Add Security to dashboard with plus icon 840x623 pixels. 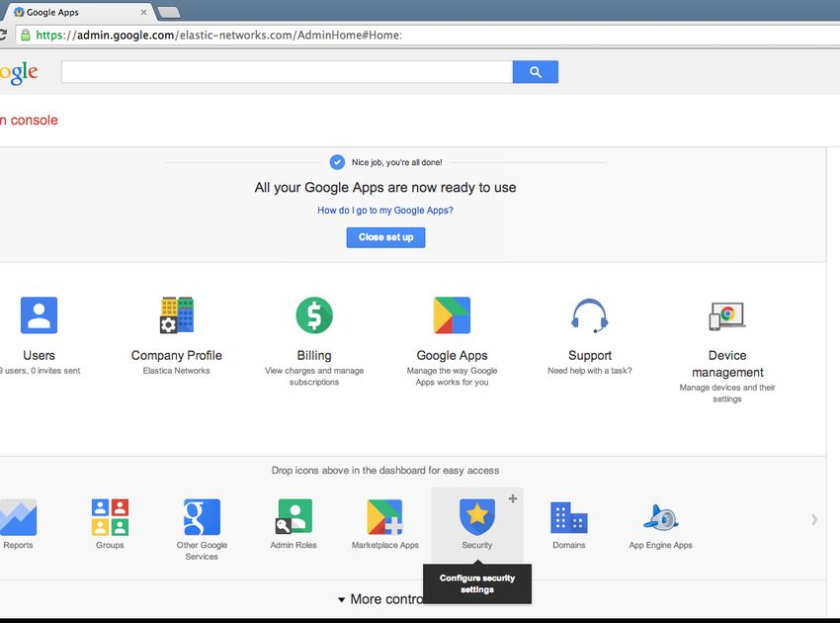point(513,498)
